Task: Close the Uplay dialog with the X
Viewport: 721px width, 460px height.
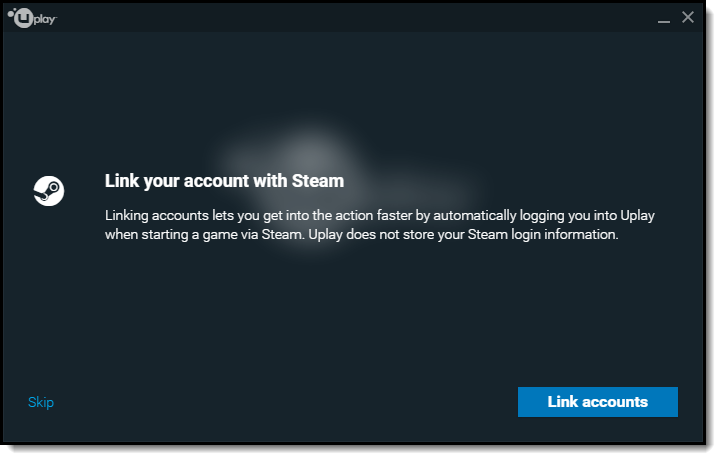Action: pos(688,17)
